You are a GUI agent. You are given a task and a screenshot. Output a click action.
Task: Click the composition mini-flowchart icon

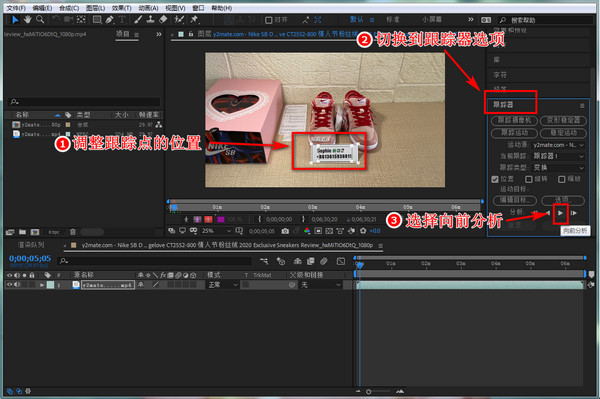pos(264,261)
